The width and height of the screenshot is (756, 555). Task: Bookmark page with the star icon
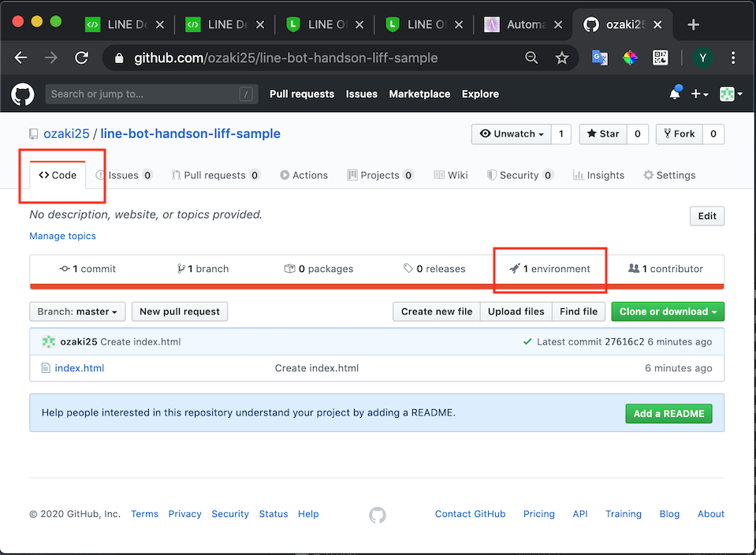[562, 58]
